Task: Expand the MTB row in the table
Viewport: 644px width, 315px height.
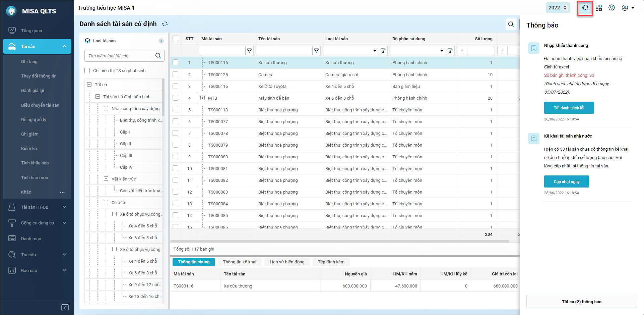Action: [202, 98]
